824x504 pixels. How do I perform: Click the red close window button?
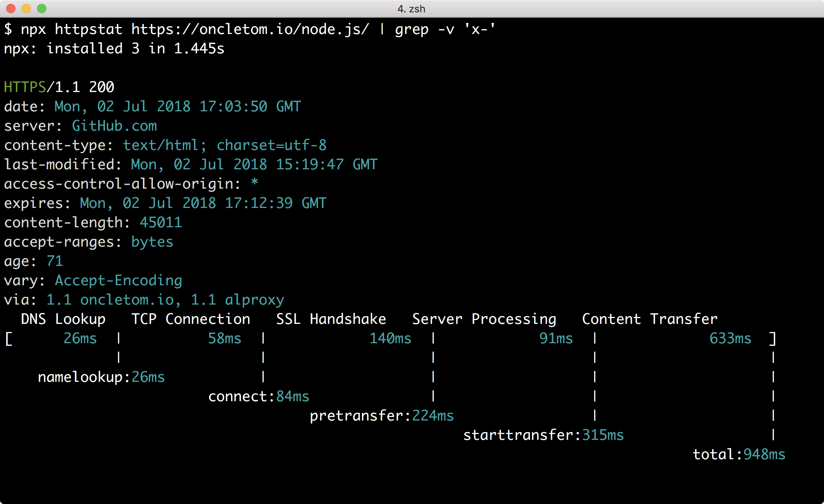[11, 9]
